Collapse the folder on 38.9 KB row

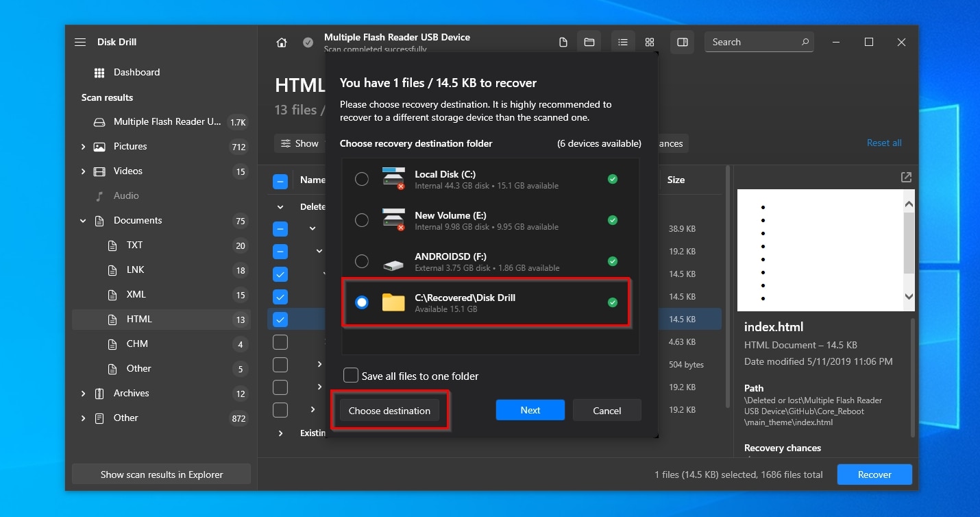pyautogui.click(x=313, y=228)
